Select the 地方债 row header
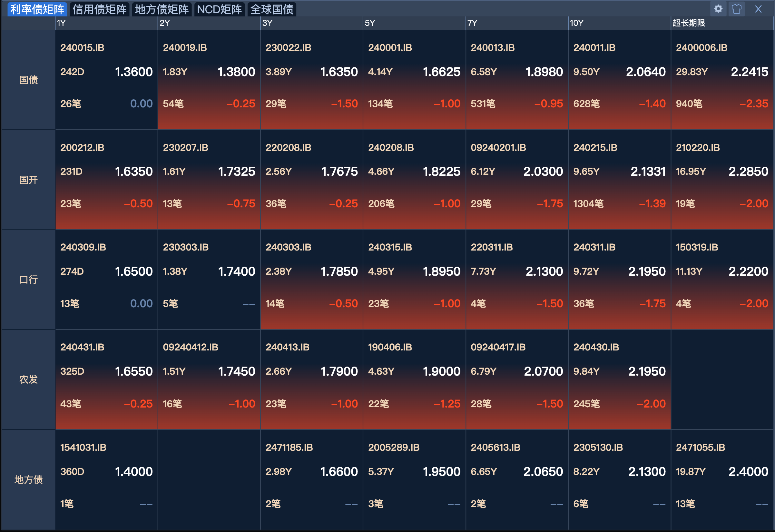The width and height of the screenshot is (775, 532). pos(28,479)
